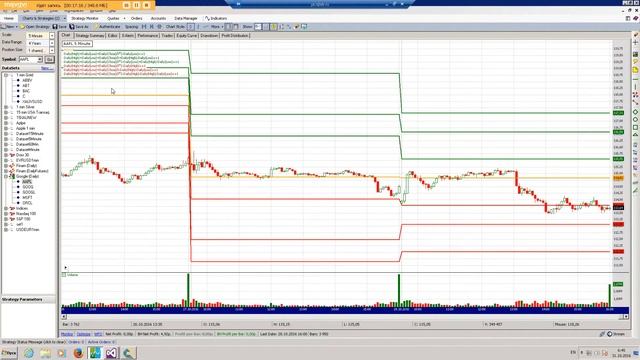Collapse the Google (Daily) dataset
Image resolution: width=640 pixels, height=360 pixels.
click(6, 176)
